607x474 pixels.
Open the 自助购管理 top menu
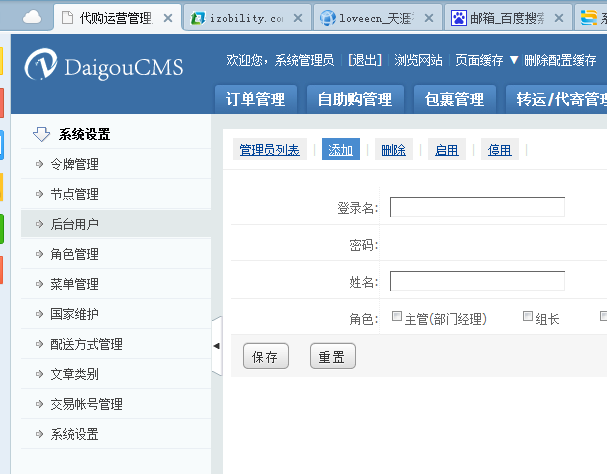tap(355, 100)
